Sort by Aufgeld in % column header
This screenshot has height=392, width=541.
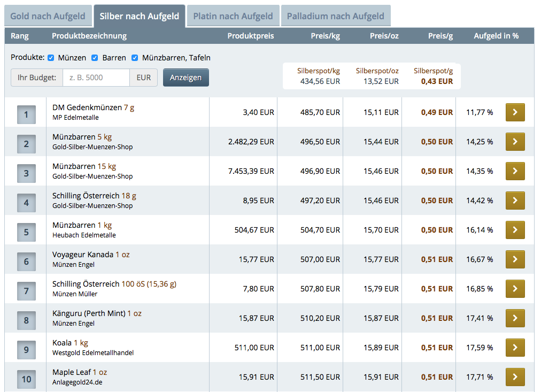click(496, 36)
